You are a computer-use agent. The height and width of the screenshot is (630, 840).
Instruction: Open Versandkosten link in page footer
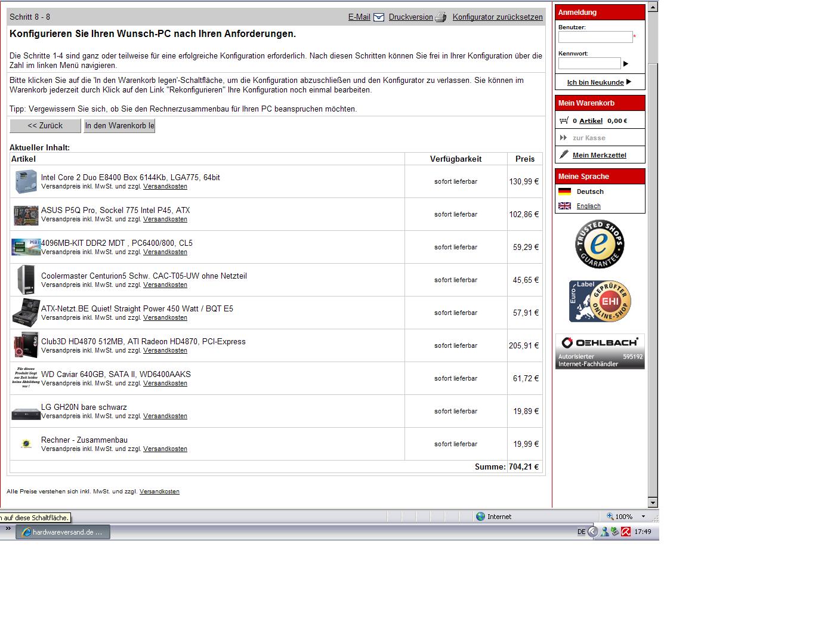pyautogui.click(x=159, y=492)
